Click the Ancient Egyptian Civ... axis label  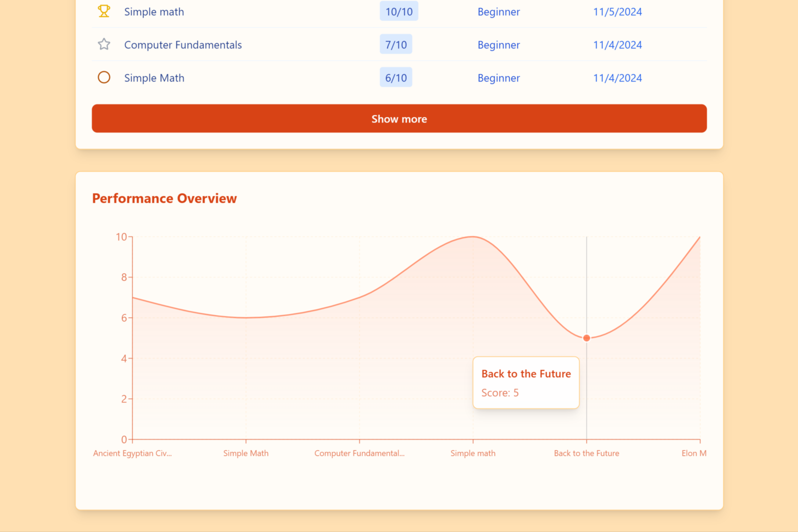tap(132, 453)
